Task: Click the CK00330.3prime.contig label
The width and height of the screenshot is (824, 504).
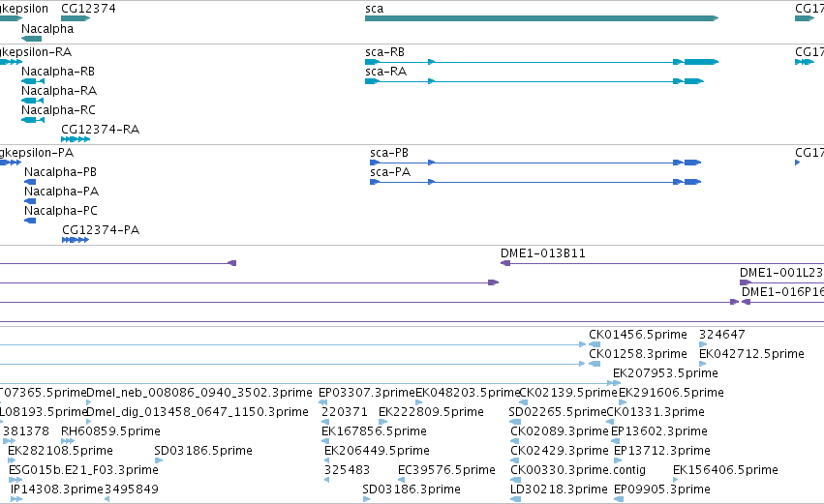Action: (577, 471)
